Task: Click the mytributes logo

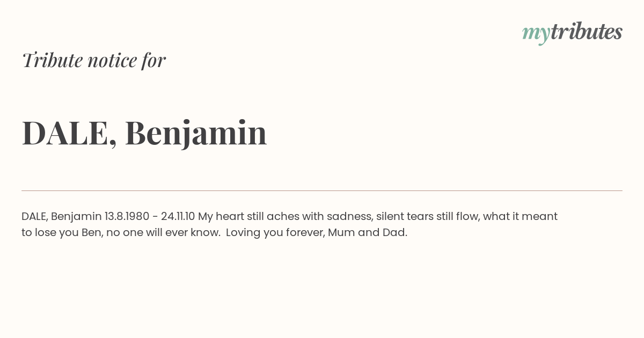Action: (572, 33)
